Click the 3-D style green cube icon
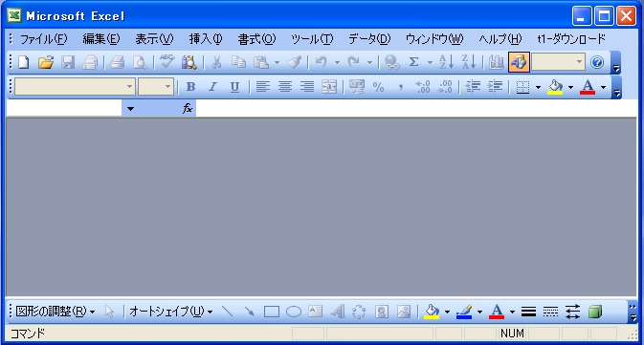The image size is (644, 345). 595,312
